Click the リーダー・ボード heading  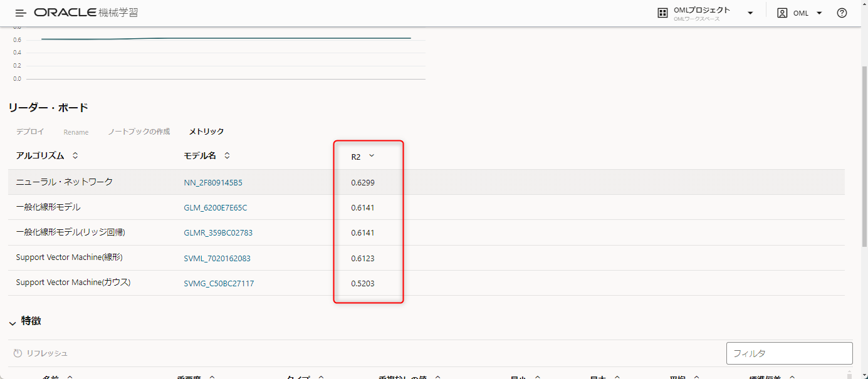point(48,108)
